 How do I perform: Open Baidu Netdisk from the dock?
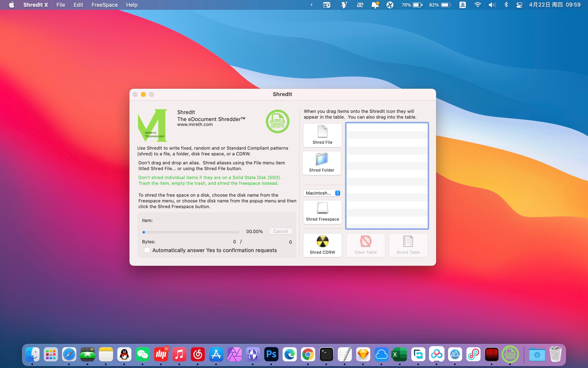(437, 354)
